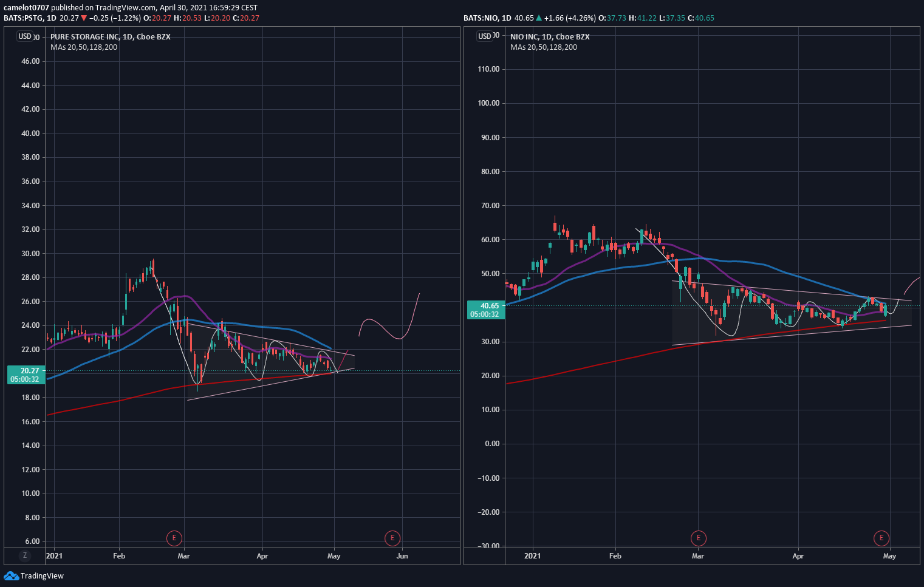Screen dimensions: 924x587
Task: Click the L:20.20 low value
Action: [216, 18]
